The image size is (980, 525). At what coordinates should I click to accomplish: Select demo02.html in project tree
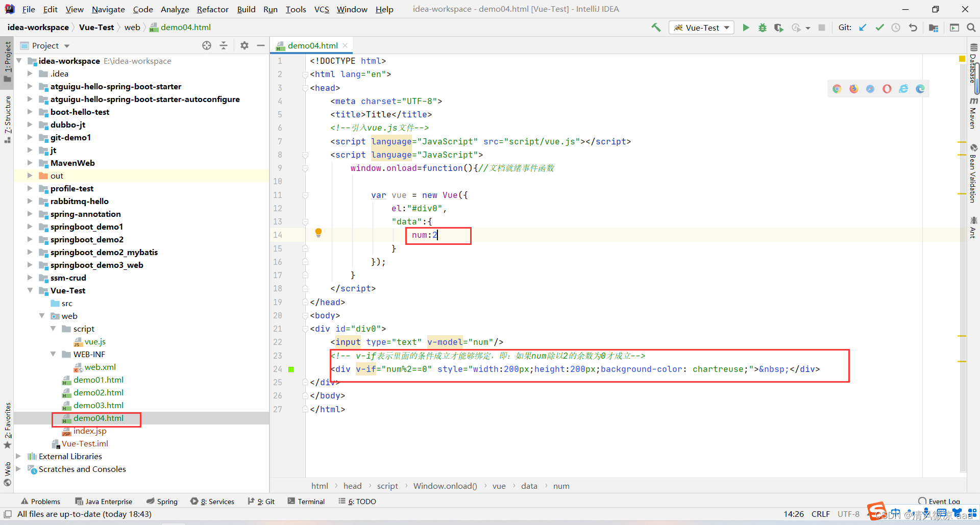click(x=98, y=392)
